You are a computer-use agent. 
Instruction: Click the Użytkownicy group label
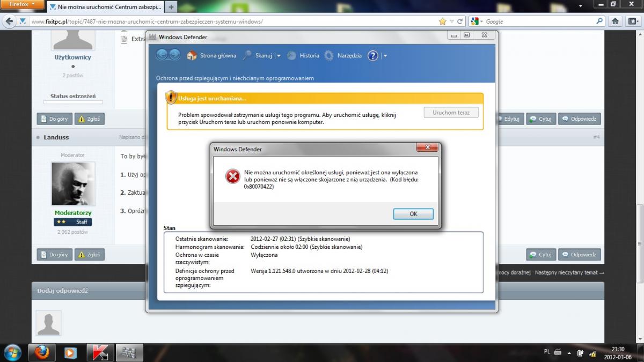pyautogui.click(x=73, y=57)
